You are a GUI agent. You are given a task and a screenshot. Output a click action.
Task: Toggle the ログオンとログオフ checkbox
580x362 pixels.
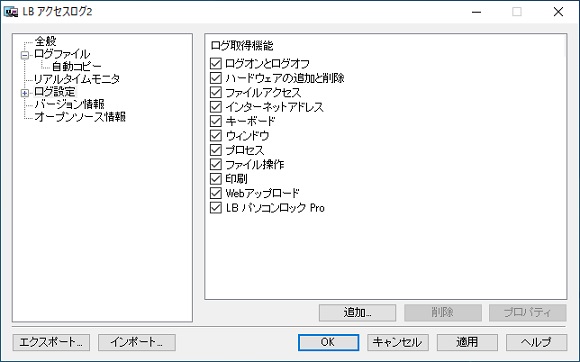[x=216, y=64]
